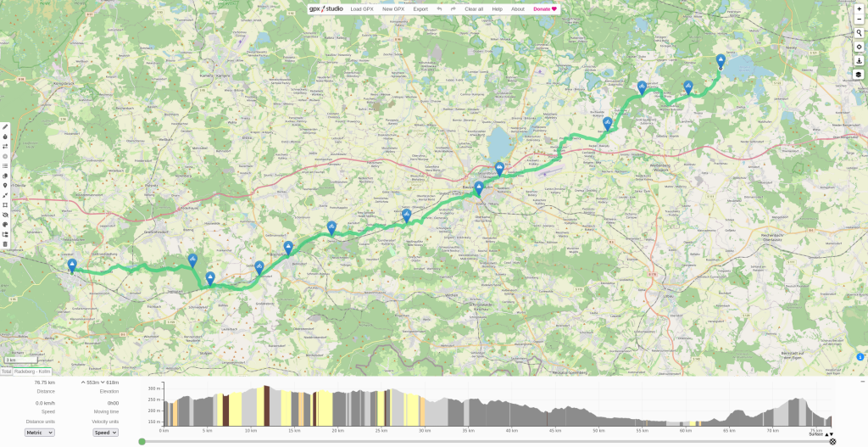Click the reverse track arrows icon
The width and height of the screenshot is (868, 447).
click(5, 146)
